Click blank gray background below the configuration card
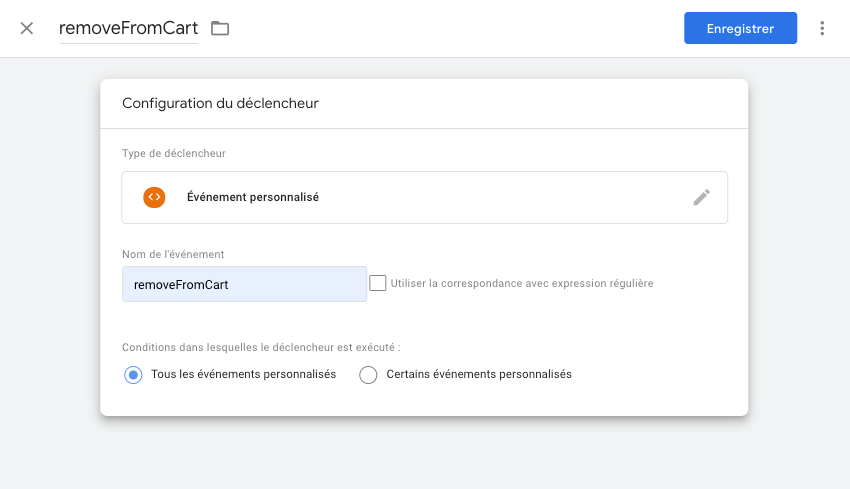The height and width of the screenshot is (489, 850). (x=424, y=453)
